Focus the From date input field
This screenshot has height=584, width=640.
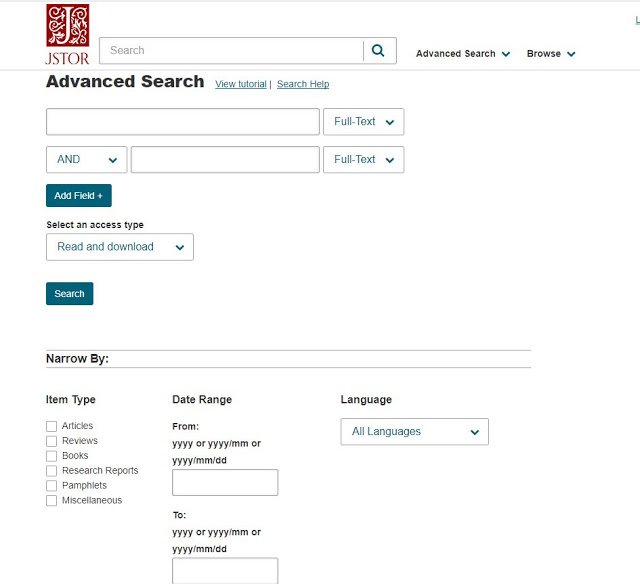(225, 483)
